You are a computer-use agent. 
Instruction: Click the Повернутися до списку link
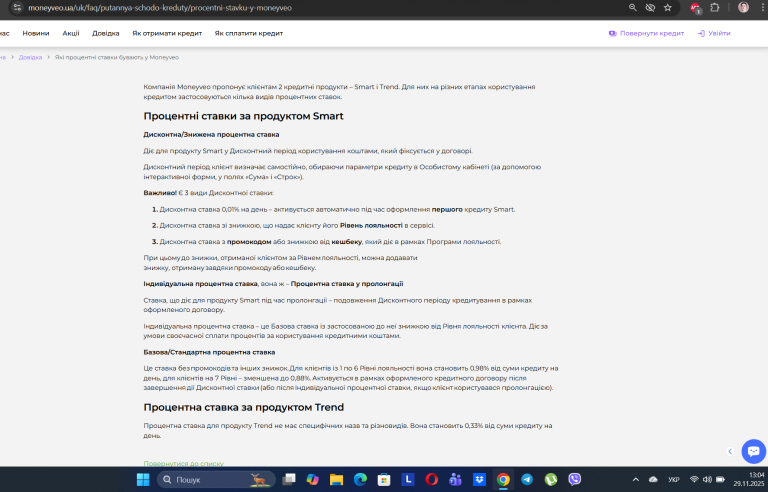coord(184,463)
